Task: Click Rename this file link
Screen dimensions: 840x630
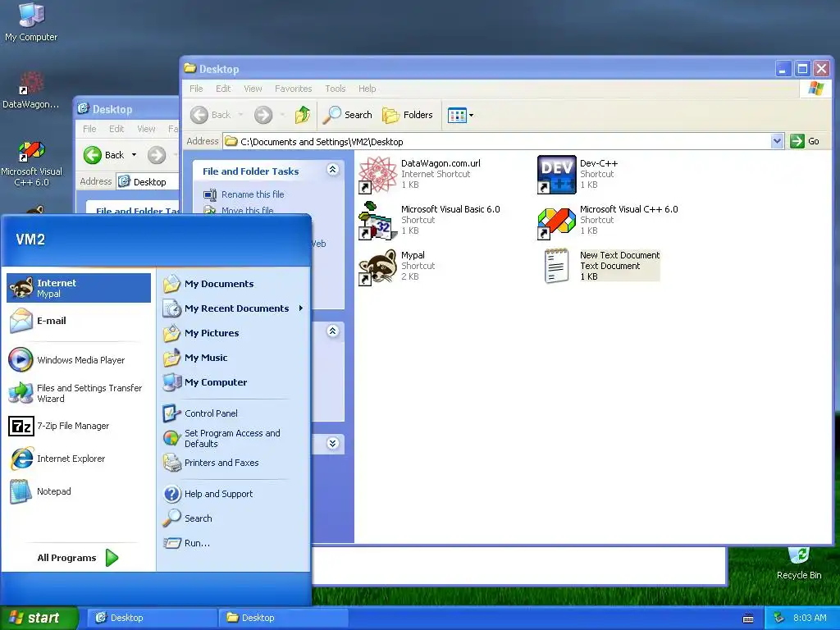Action: pos(253,194)
